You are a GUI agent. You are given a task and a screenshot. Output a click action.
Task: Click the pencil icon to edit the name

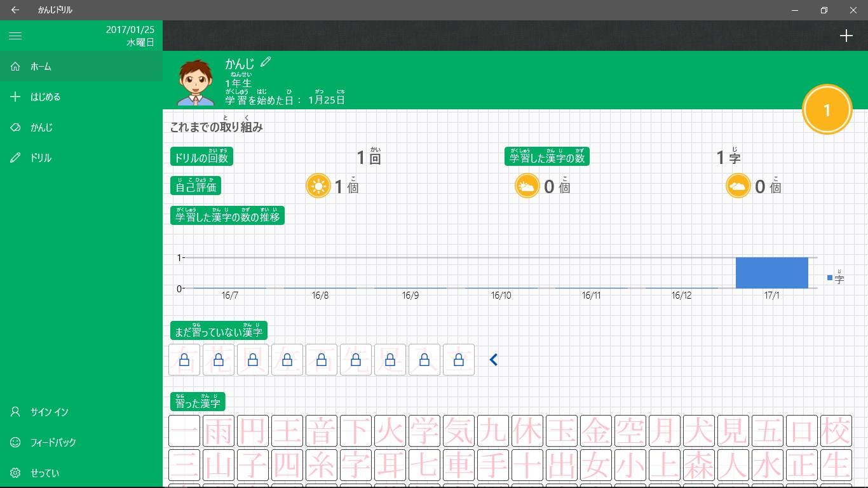coord(266,62)
